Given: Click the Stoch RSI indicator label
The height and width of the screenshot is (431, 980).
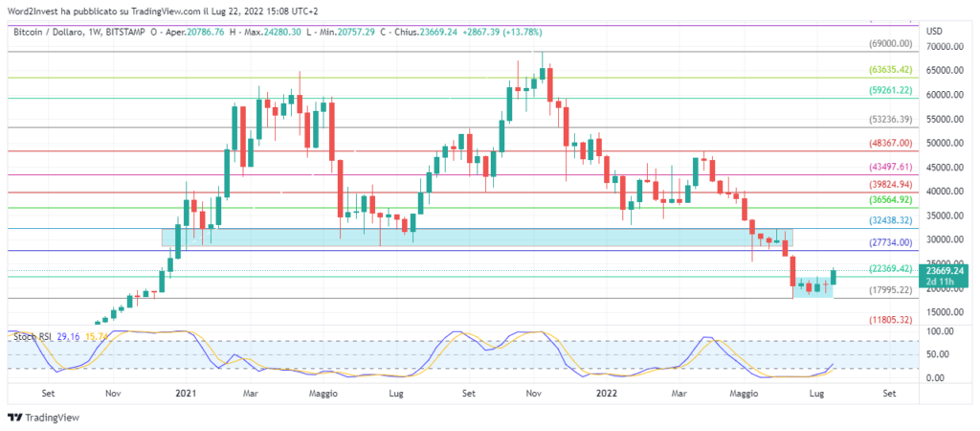Looking at the screenshot, I should pyautogui.click(x=32, y=337).
